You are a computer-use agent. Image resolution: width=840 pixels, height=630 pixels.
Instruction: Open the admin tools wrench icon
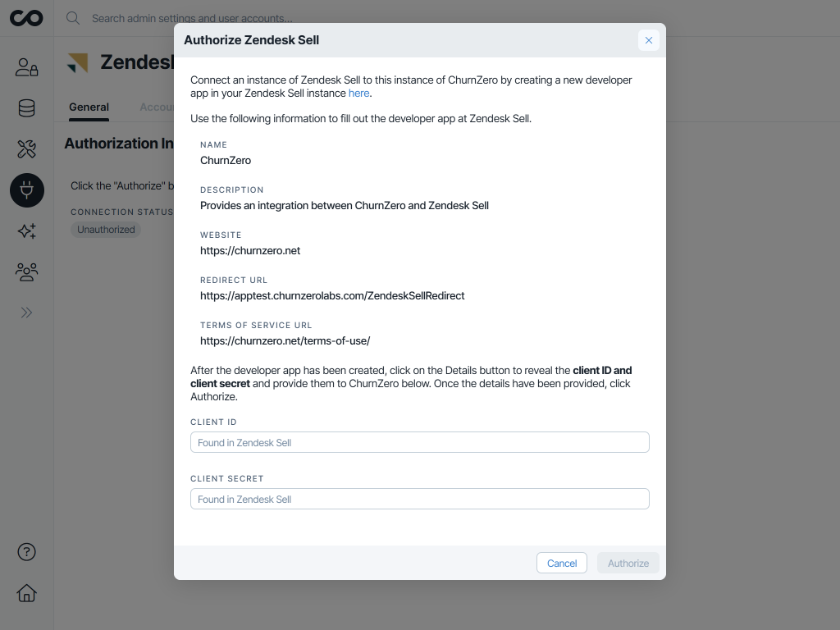[26, 148]
